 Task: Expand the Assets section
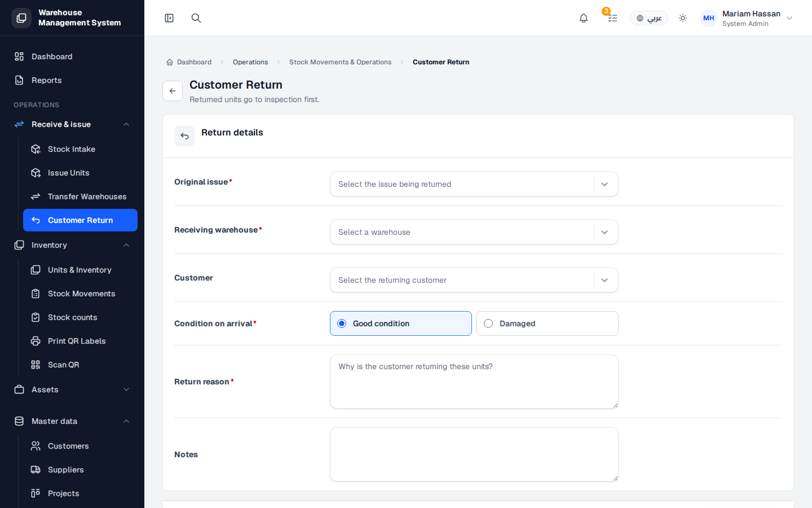tap(72, 389)
